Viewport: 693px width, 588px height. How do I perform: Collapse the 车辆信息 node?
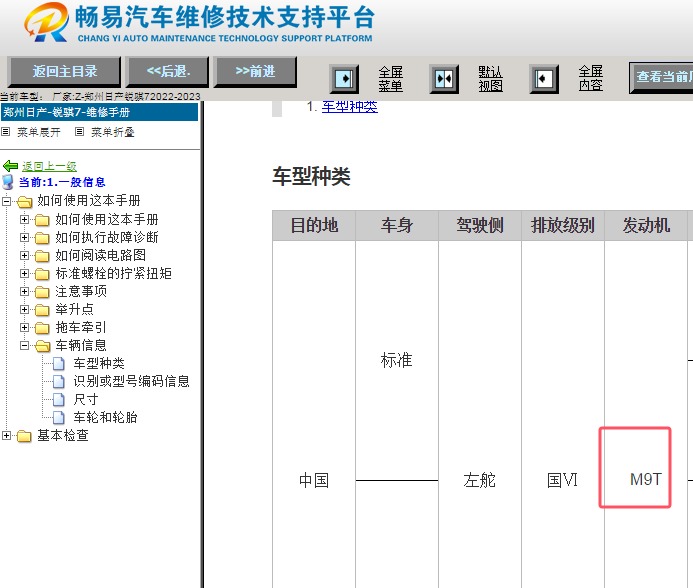pos(25,346)
